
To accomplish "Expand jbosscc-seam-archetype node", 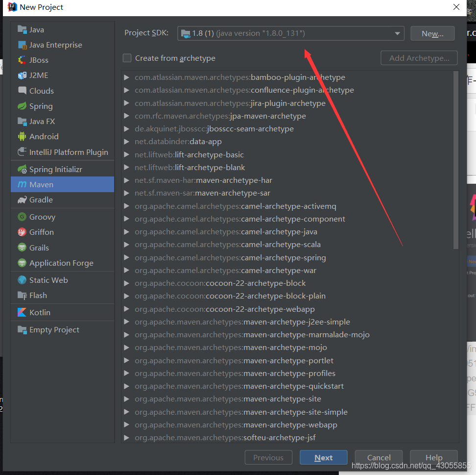I will [126, 129].
